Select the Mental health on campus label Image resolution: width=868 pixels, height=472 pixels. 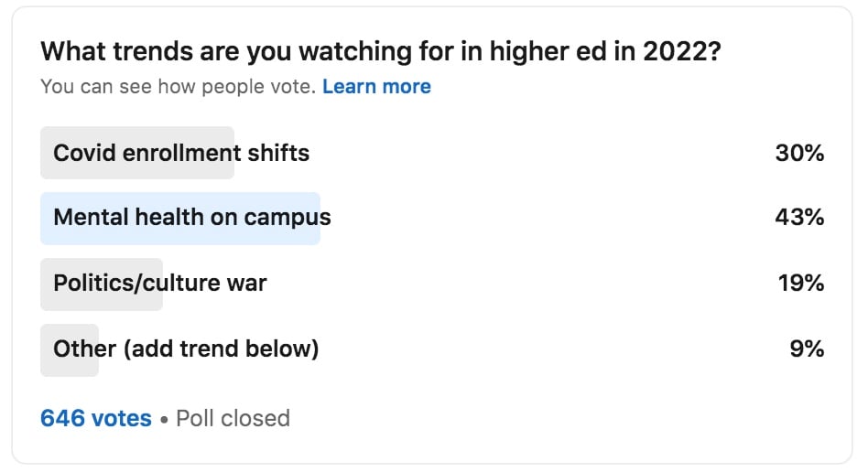(192, 218)
